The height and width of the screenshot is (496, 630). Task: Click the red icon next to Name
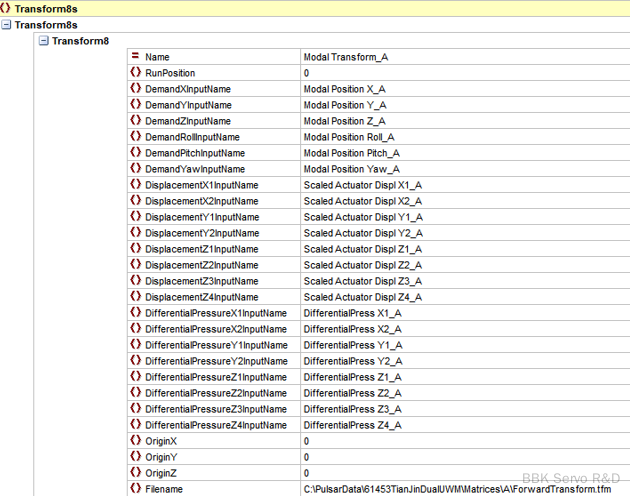coord(135,57)
